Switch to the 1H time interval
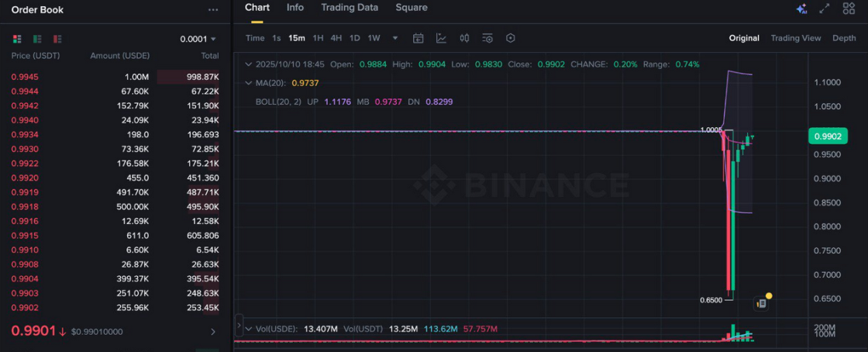This screenshot has height=352, width=868. click(318, 38)
